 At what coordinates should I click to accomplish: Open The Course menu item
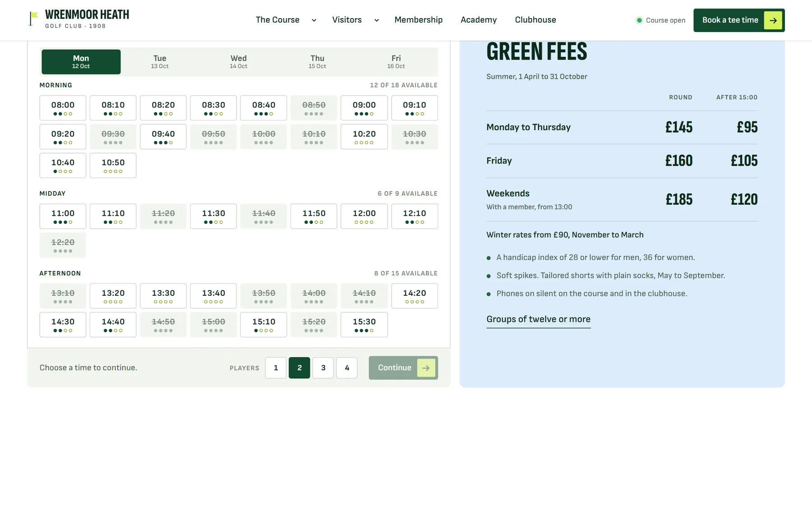277,20
